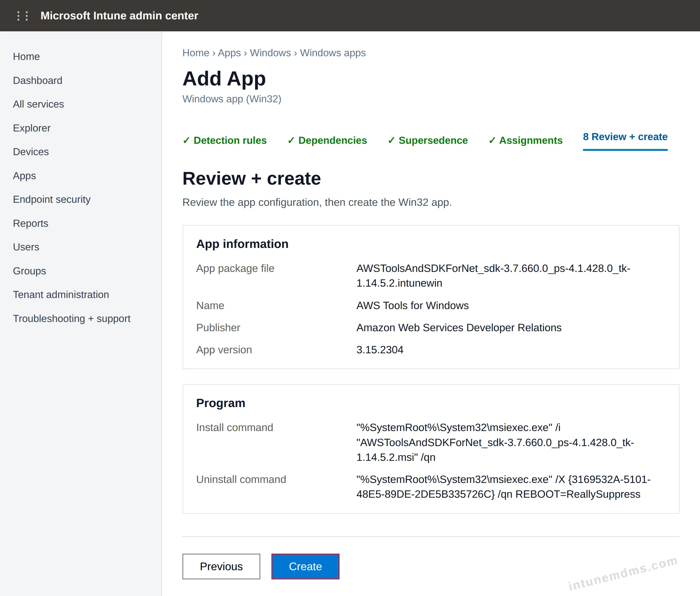Click the Program section heading
This screenshot has height=596, width=700.
[220, 403]
